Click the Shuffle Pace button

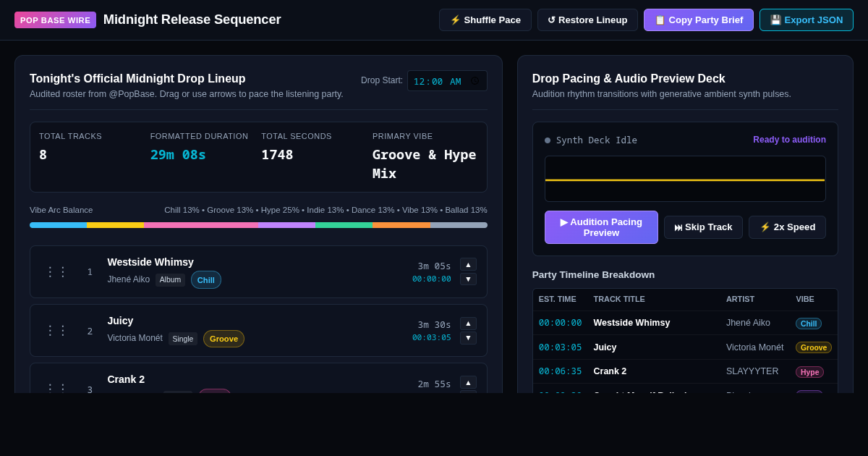point(485,20)
